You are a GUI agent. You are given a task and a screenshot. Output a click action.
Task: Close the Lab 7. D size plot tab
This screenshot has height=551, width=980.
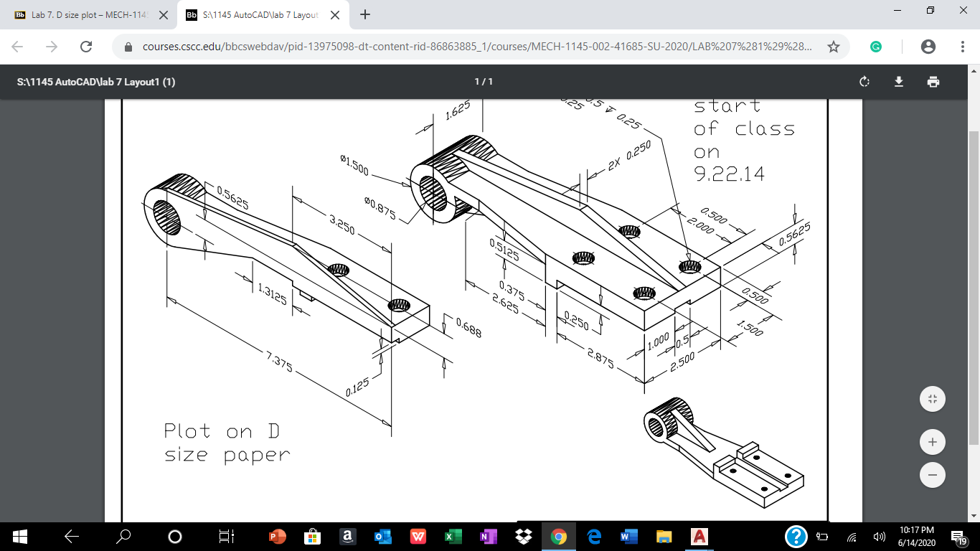point(164,14)
